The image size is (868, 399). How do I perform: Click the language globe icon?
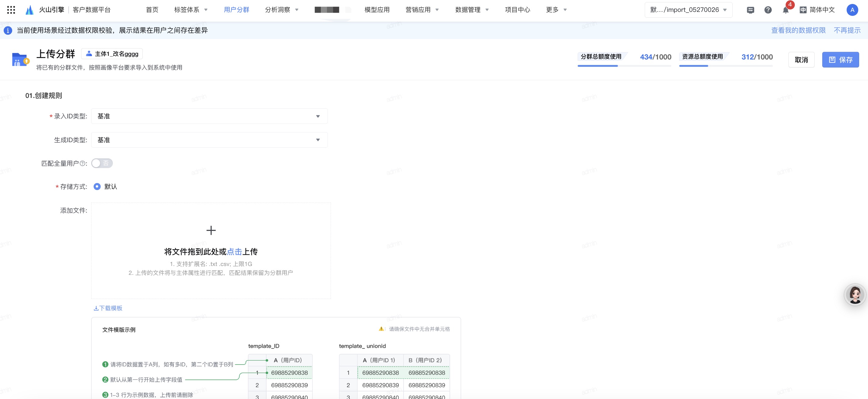[803, 10]
